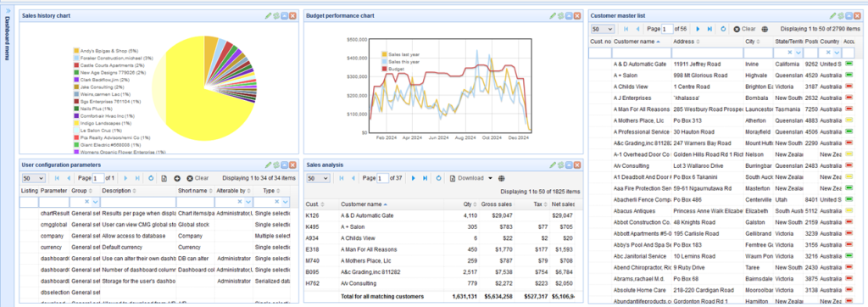Go to next page in Customer master list

click(x=698, y=29)
